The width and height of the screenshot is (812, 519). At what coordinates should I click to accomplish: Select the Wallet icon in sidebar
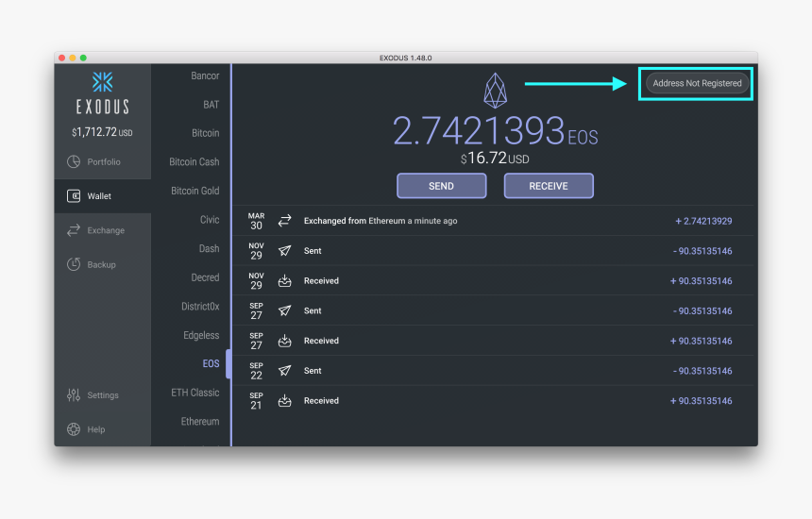tap(74, 195)
